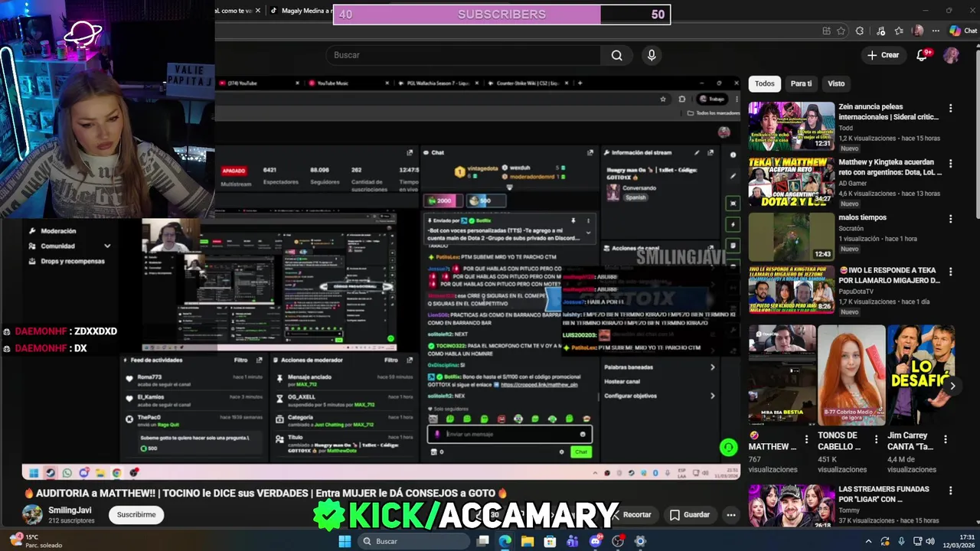This screenshot has height=551, width=980.
Task: Expand the system tray hidden icons chevron
Action: point(868,541)
